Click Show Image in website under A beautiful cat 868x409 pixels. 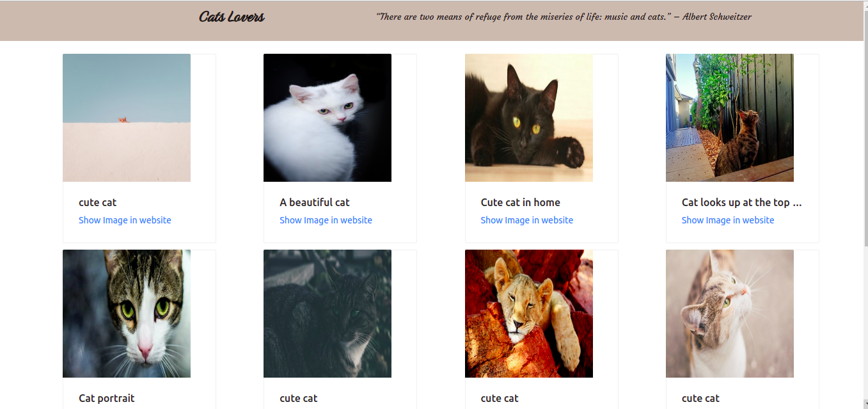pyautogui.click(x=326, y=220)
